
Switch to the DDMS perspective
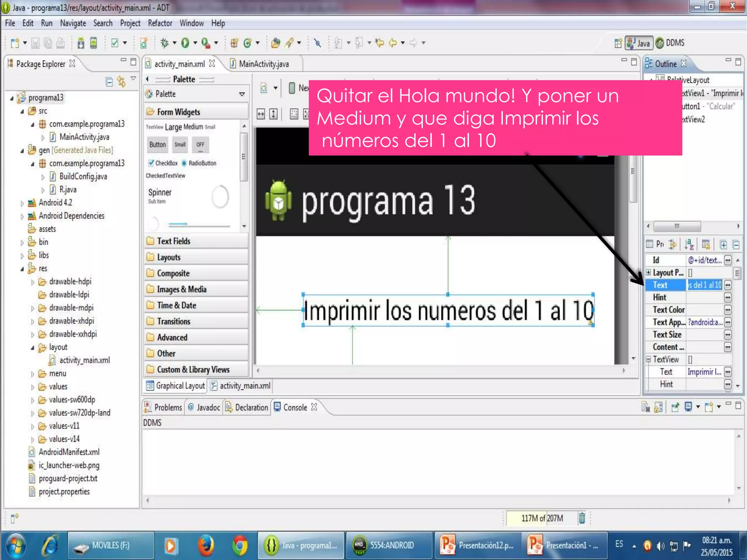click(x=670, y=43)
